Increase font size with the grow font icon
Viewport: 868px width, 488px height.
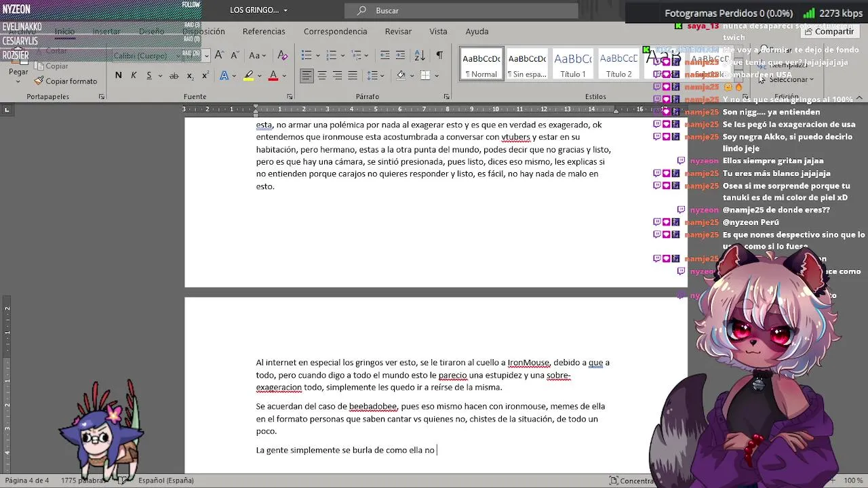220,55
